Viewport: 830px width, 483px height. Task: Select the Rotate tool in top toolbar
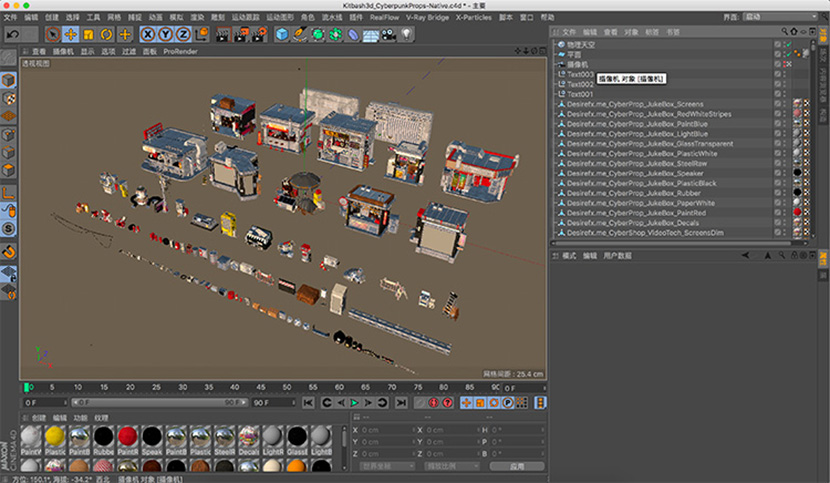(x=106, y=35)
